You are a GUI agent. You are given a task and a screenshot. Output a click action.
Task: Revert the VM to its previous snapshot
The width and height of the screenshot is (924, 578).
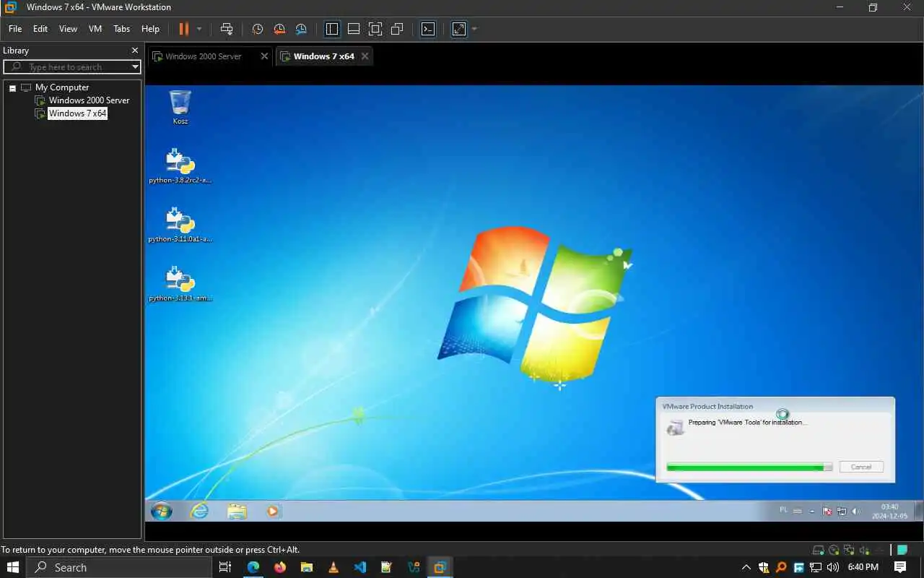coord(279,29)
